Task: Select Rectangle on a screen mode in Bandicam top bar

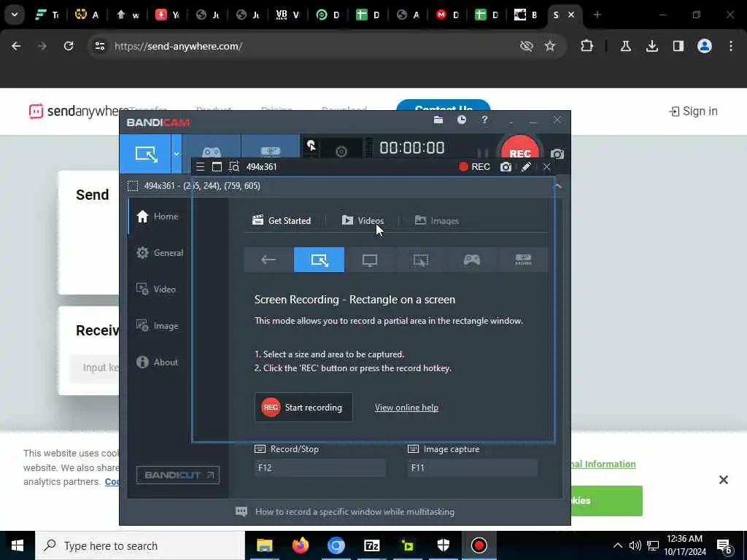Action: tap(145, 154)
